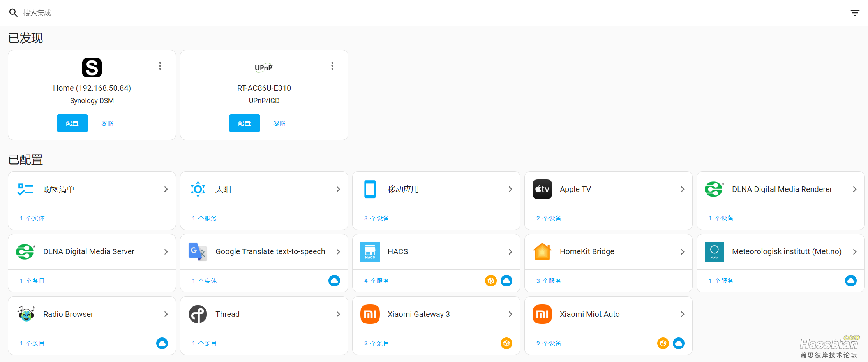Click the Apple TV icon
This screenshot has width=868, height=362.
[x=542, y=189]
